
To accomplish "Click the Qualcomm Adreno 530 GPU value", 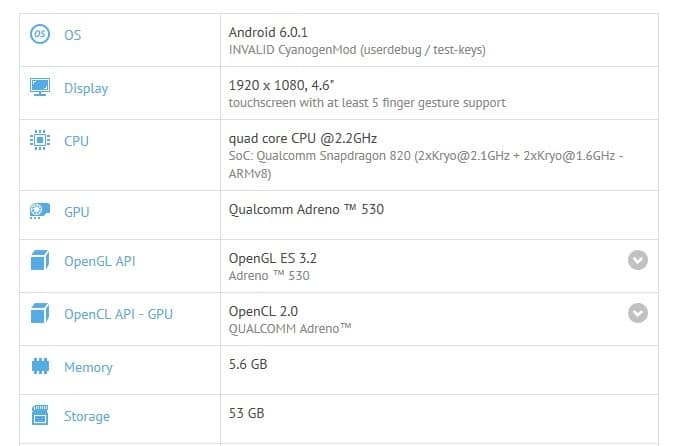I will [306, 209].
